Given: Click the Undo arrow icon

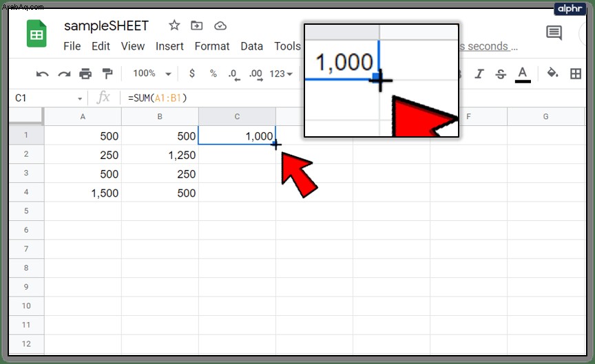Looking at the screenshot, I should [x=42, y=74].
